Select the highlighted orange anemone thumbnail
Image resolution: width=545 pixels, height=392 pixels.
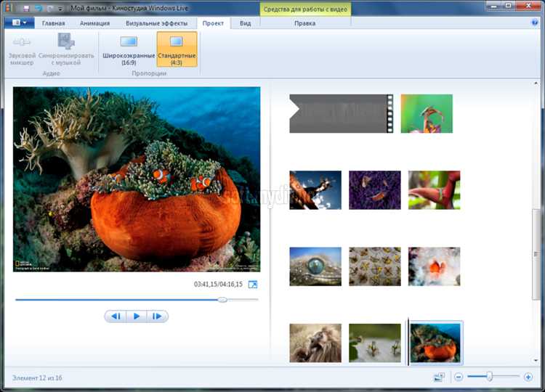(x=437, y=343)
